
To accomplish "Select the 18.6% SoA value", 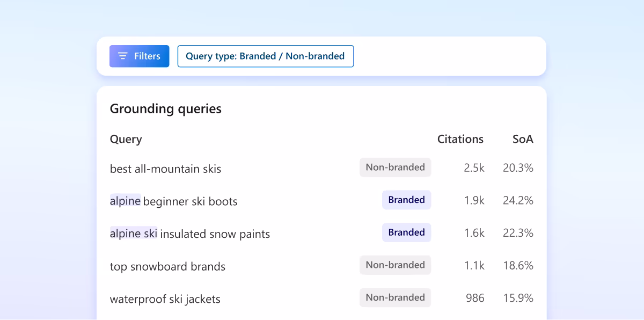I will [x=518, y=266].
